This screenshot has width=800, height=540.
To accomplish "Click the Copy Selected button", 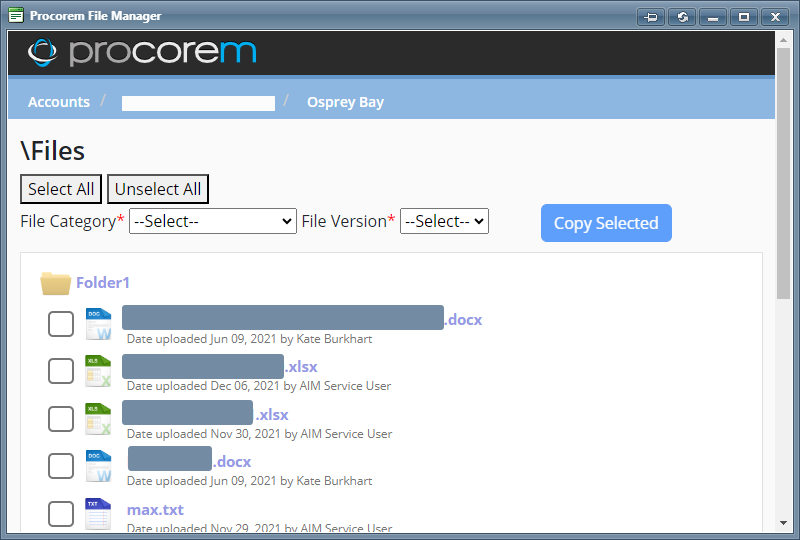I will 606,223.
